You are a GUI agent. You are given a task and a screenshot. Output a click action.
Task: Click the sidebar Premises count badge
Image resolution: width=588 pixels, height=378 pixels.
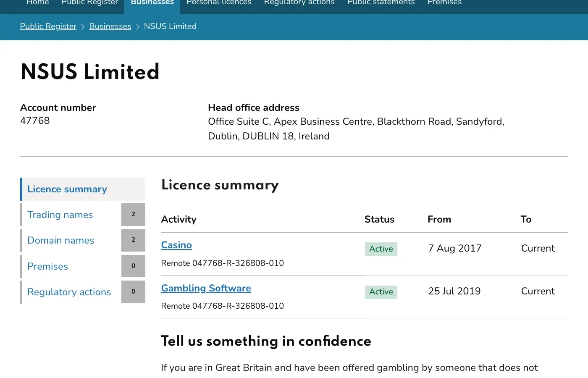(x=133, y=266)
